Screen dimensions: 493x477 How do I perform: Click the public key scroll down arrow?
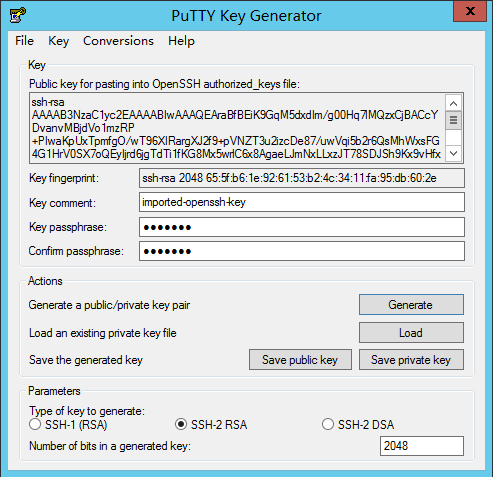453,153
